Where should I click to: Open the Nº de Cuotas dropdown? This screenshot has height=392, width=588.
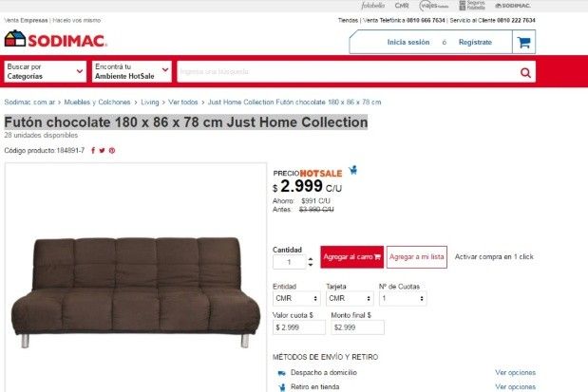coord(403,298)
